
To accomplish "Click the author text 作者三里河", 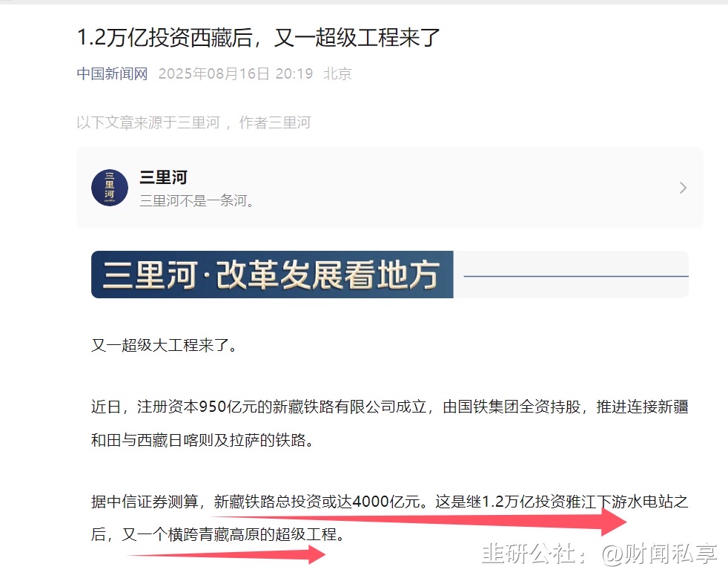I will 274,122.
